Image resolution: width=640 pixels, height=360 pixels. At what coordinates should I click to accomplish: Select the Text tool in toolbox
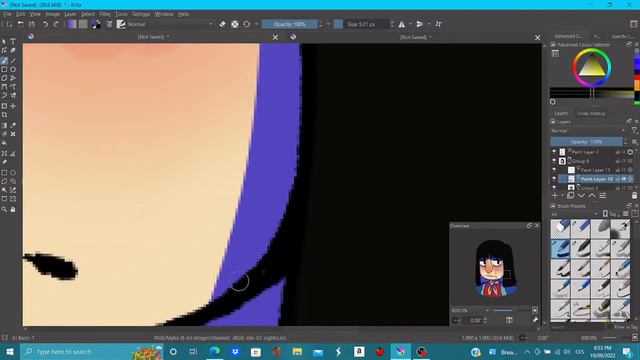[x=13, y=41]
